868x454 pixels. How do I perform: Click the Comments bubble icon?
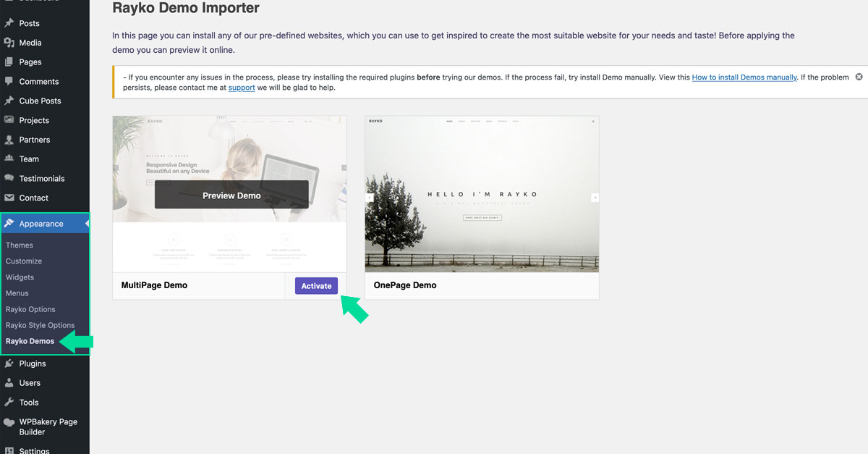[9, 81]
